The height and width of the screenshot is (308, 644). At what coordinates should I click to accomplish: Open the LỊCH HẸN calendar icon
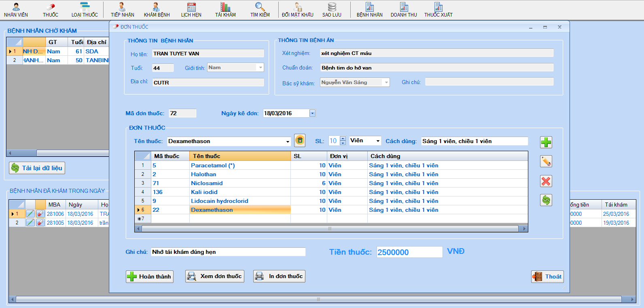[191, 10]
